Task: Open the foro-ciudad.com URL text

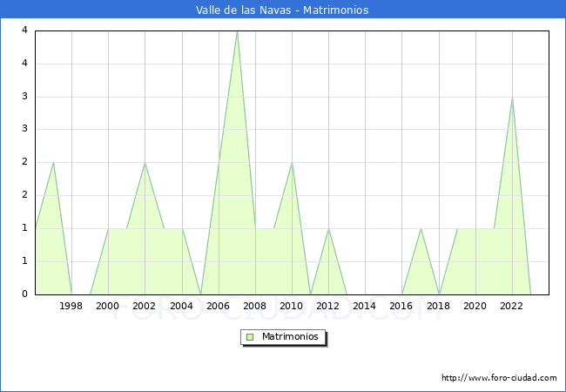Action: click(x=499, y=377)
